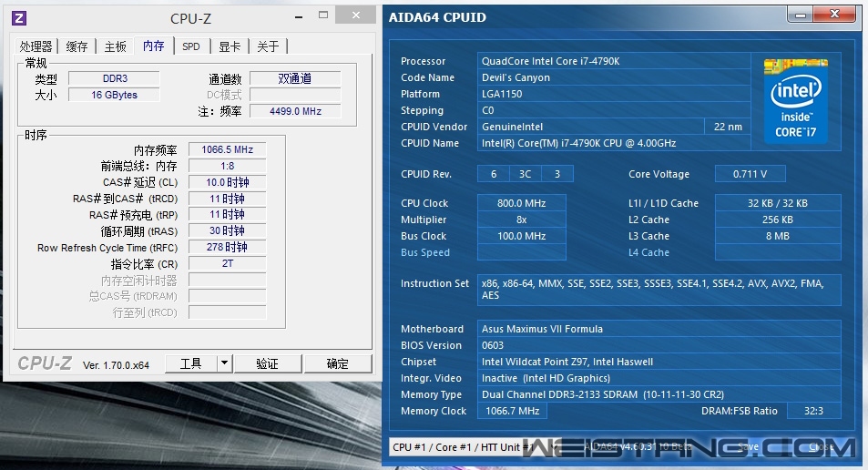Click the 8 MB L3 cache value

pyautogui.click(x=778, y=236)
